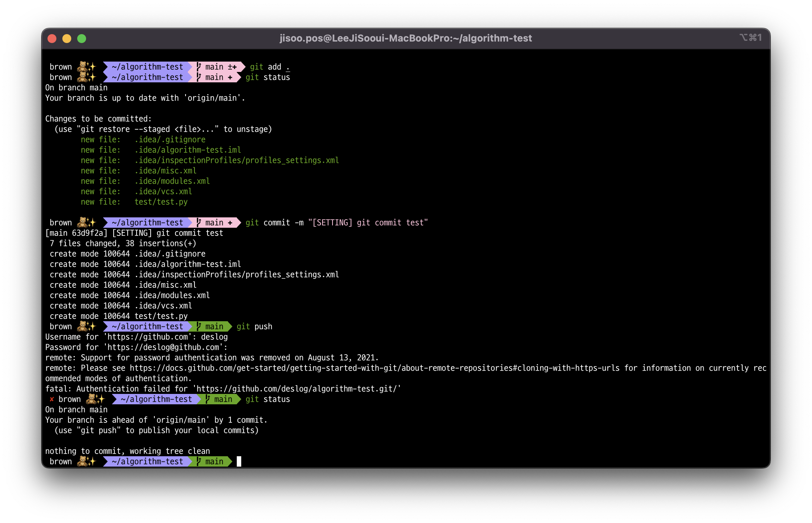Click the green zoom window button
The image size is (812, 523).
[82, 39]
